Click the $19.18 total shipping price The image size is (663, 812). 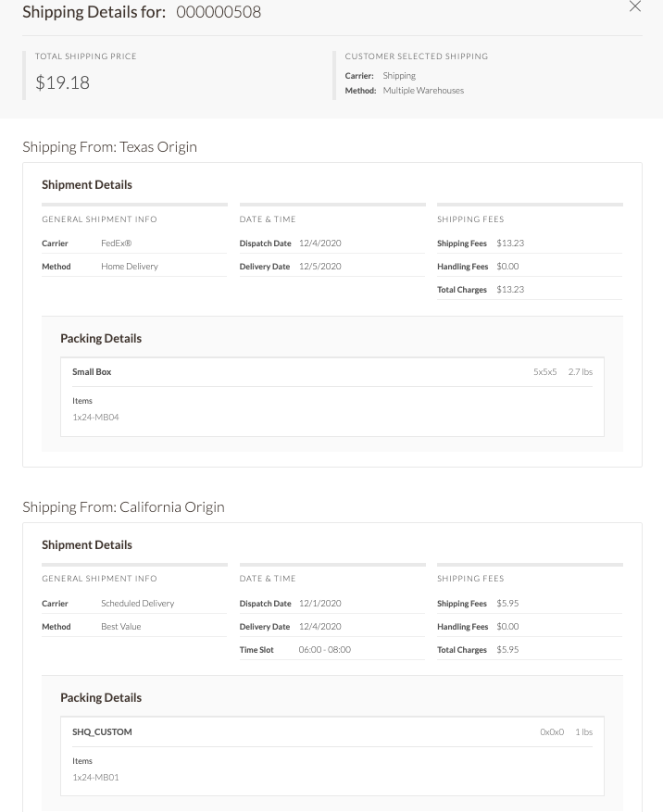click(x=63, y=82)
